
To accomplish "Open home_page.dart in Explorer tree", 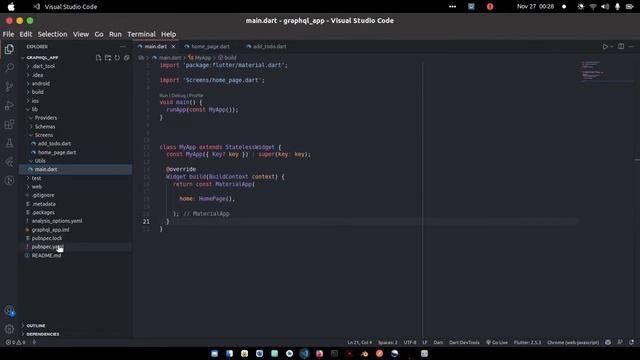I will coord(57,152).
